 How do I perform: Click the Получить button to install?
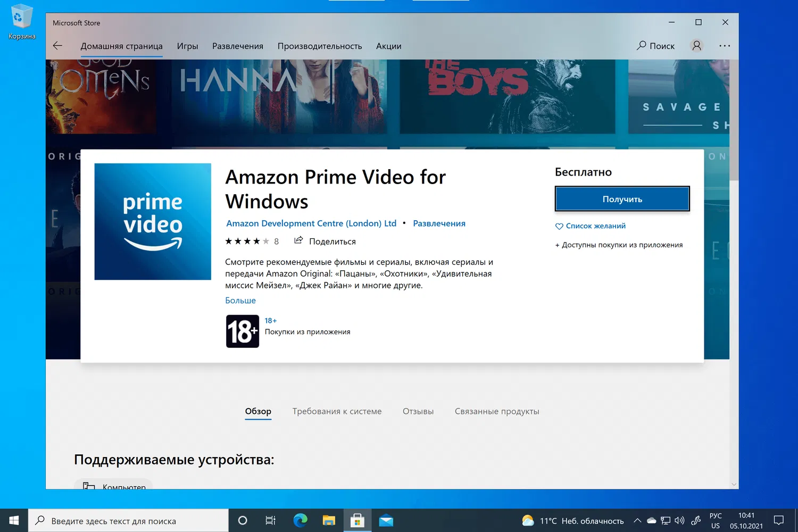point(622,199)
